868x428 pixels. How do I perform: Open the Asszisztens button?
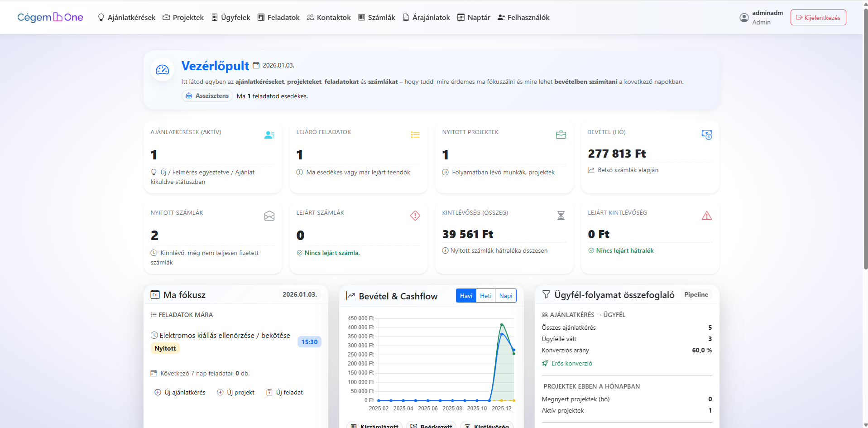click(x=207, y=96)
